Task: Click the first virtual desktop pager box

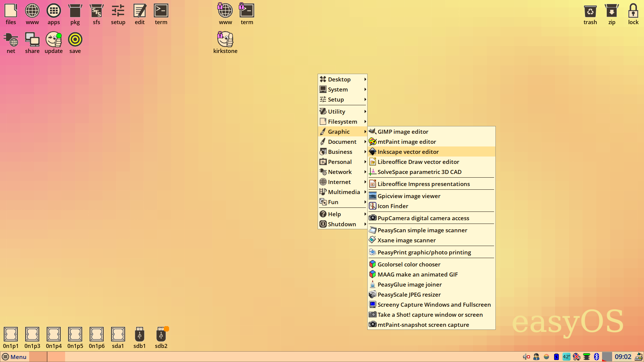Action: 38,357
